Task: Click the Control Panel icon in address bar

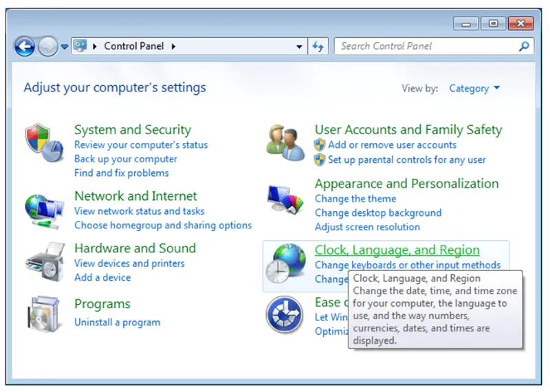Action: pyautogui.click(x=80, y=46)
